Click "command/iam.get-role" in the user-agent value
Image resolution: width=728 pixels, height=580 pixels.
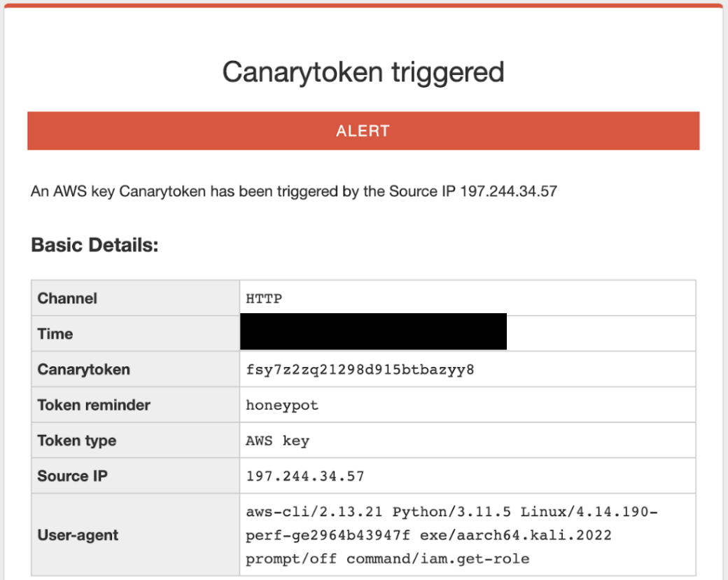[437, 559]
